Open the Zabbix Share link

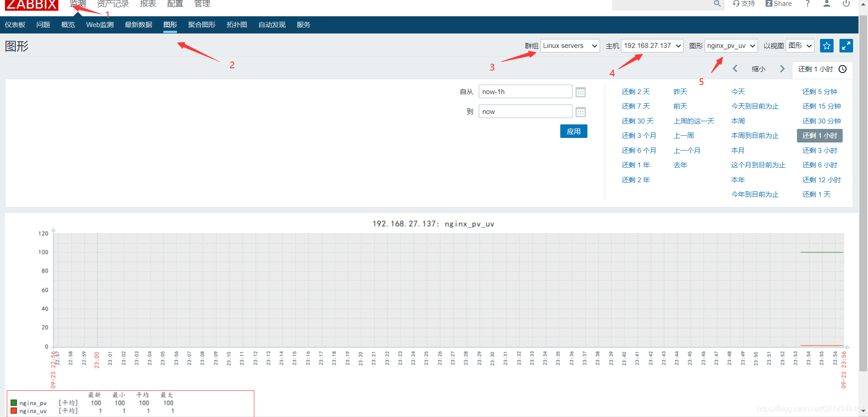coord(778,4)
